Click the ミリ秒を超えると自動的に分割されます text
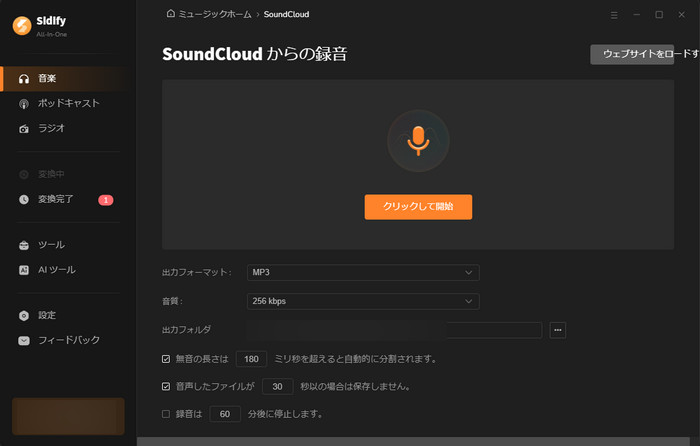Image resolution: width=700 pixels, height=446 pixels. (355, 359)
